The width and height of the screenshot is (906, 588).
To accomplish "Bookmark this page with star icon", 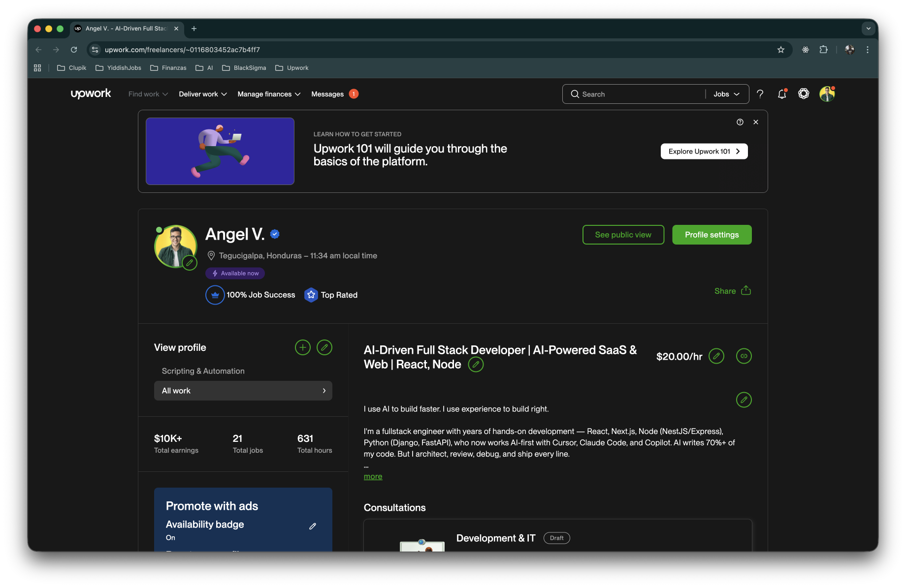I will (781, 50).
